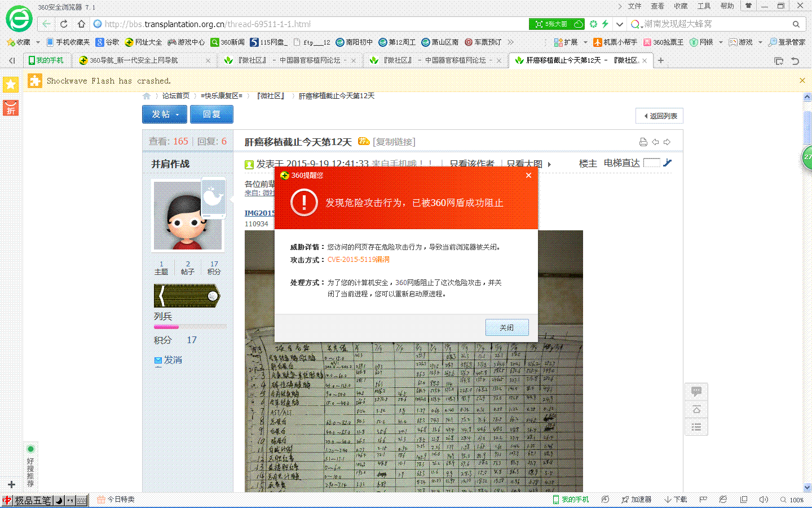Open the 车票预订 bookmark
812x508 pixels.
483,42
